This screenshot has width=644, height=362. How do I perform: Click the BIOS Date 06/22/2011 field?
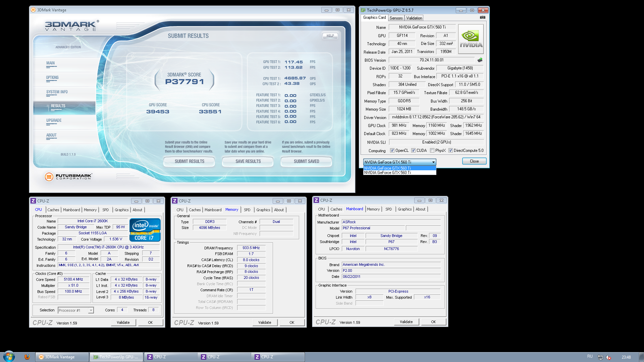(x=391, y=277)
